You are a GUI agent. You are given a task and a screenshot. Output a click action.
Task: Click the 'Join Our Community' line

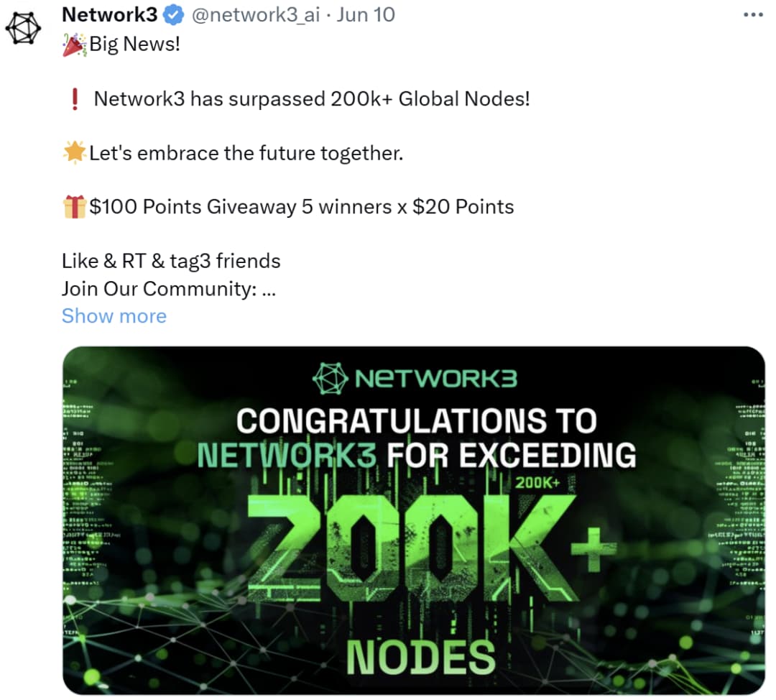click(168, 288)
